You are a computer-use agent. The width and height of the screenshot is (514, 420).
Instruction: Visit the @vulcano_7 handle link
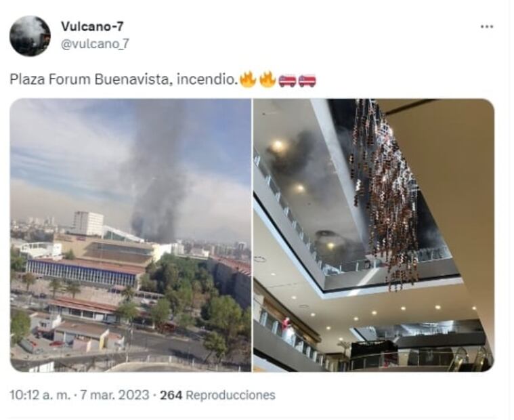[x=95, y=43]
